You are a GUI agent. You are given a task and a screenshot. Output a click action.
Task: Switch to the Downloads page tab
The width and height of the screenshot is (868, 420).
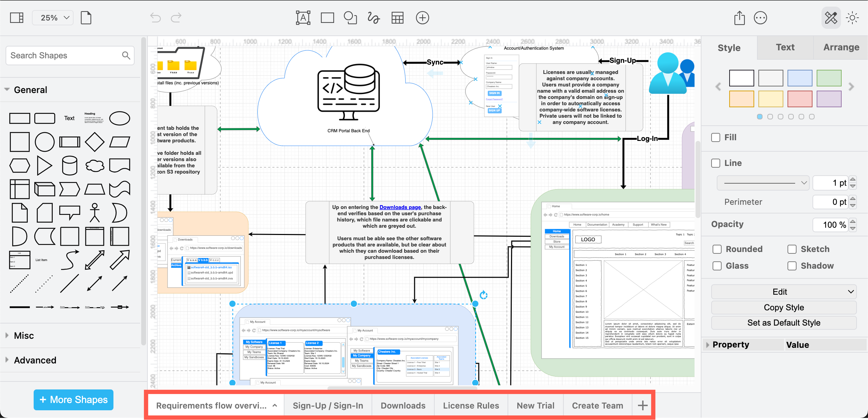pyautogui.click(x=403, y=405)
